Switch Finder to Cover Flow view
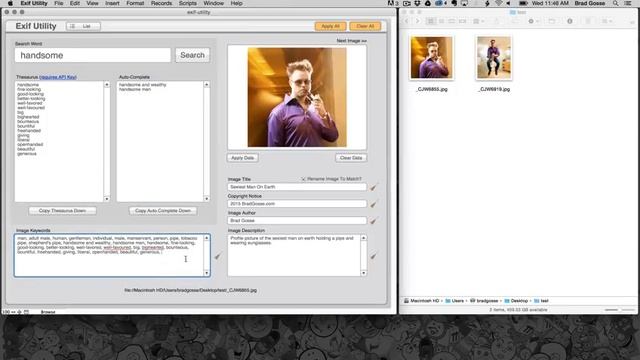This screenshot has width=640, height=360. 462,21
